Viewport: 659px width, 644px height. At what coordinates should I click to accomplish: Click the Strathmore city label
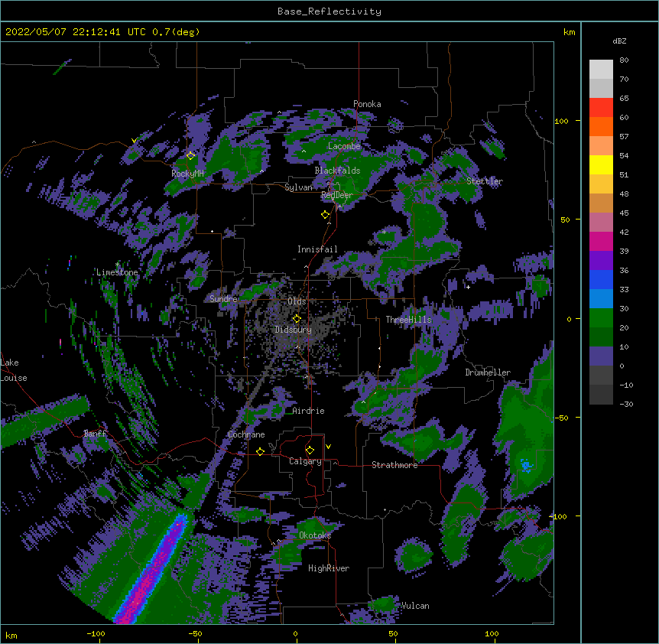pyautogui.click(x=394, y=465)
